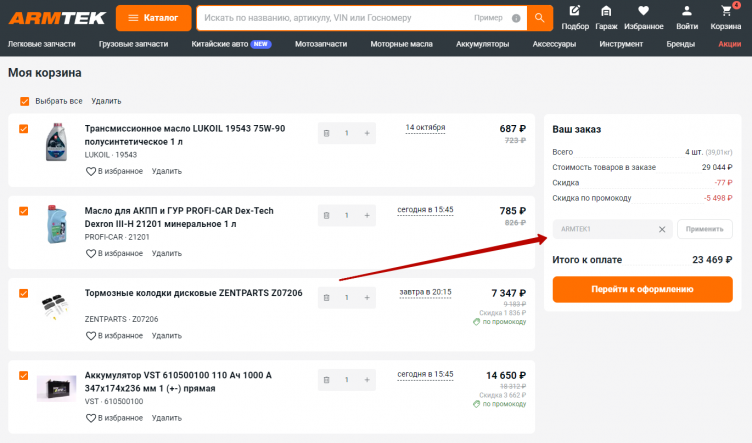Viewport: 752px width, 443px height.
Task: Add PROFI-CAR oil to В избранное
Action: point(114,253)
